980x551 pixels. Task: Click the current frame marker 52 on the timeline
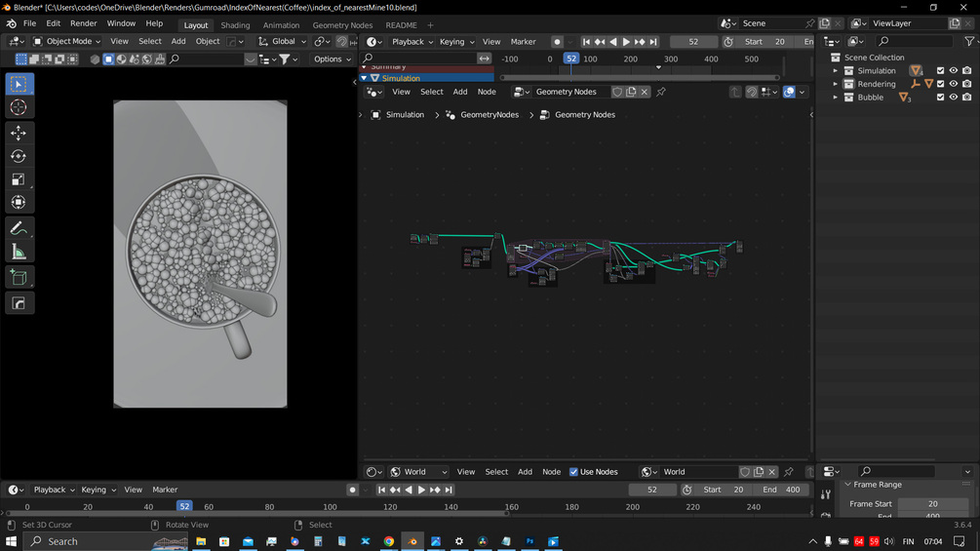click(184, 507)
